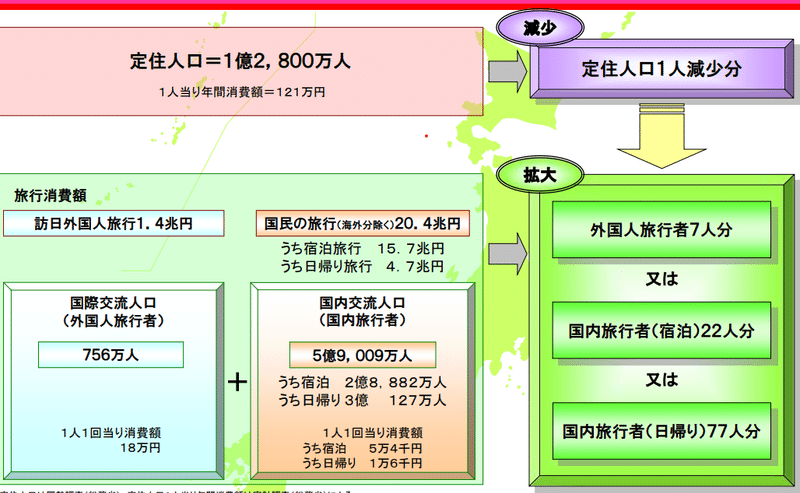Click the green 拡大 oval label
Screen dimensions: 800x493
coord(540,175)
